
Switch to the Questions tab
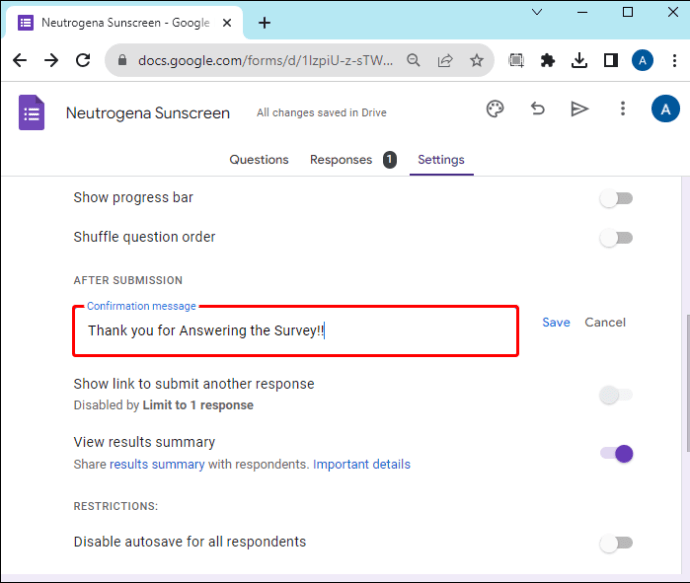pyautogui.click(x=259, y=159)
